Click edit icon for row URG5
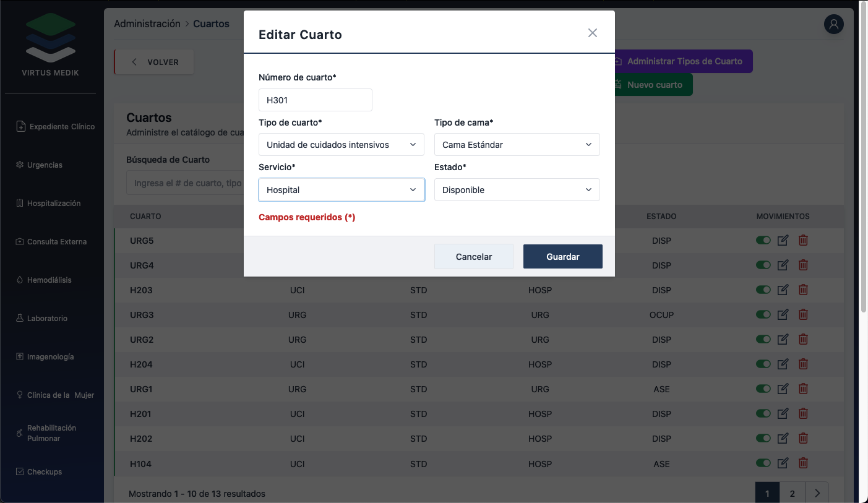Screen dimensions: 868x503 [783, 240]
